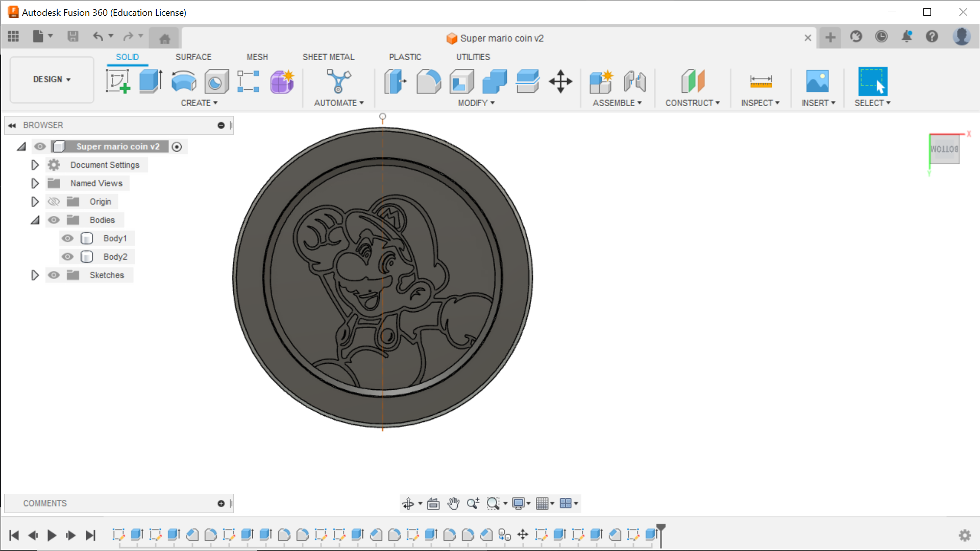
Task: Switch to the MESH tab
Action: 257,57
